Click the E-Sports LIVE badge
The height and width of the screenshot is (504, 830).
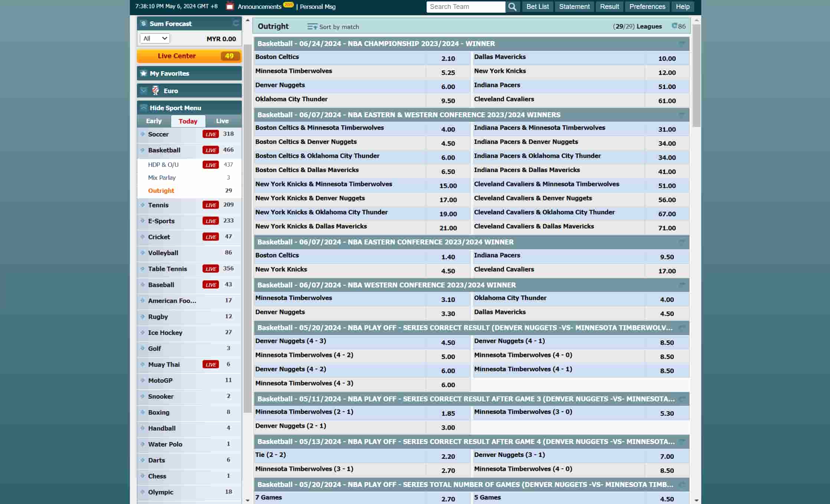click(211, 221)
